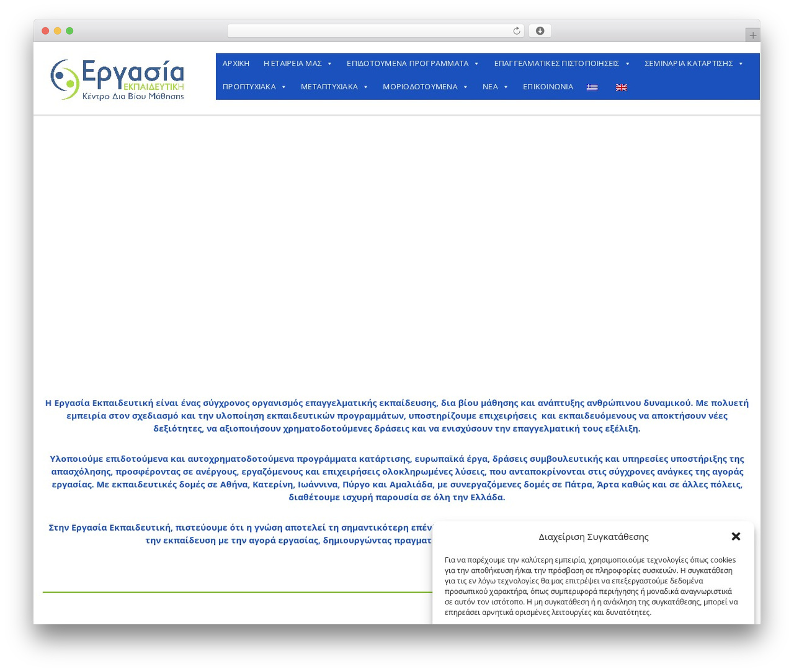Select ΠΡΟΠΤΥΧΙΑΚΑ menu item
This screenshot has height=672, width=794.
click(x=249, y=87)
